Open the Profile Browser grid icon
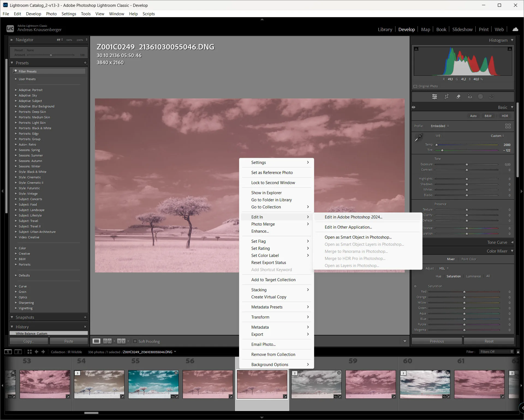 pyautogui.click(x=508, y=126)
